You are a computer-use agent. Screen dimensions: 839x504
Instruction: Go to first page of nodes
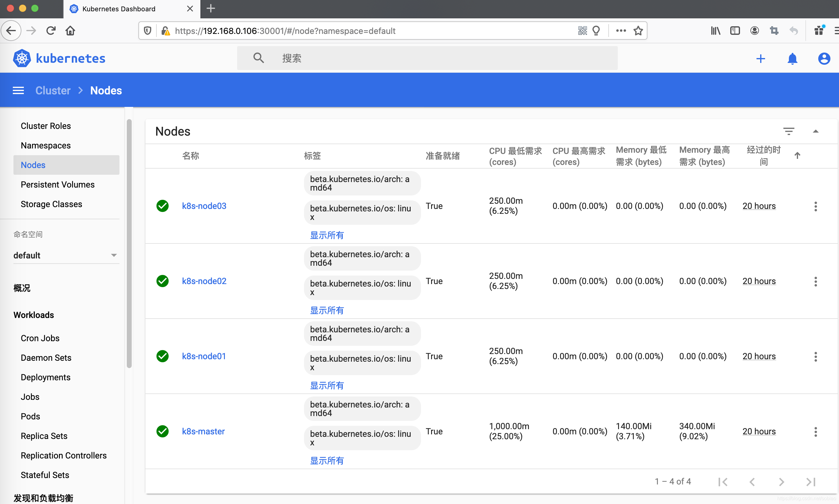(723, 482)
